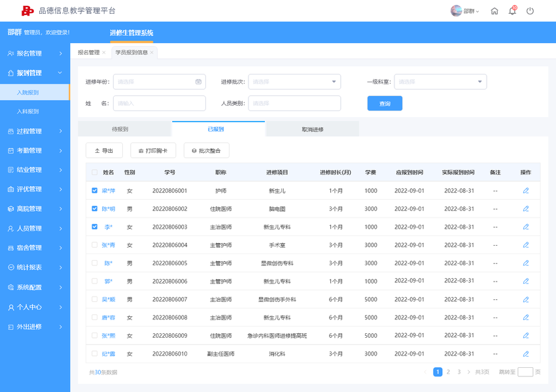Switch to the 取消进修 tab

(x=313, y=129)
